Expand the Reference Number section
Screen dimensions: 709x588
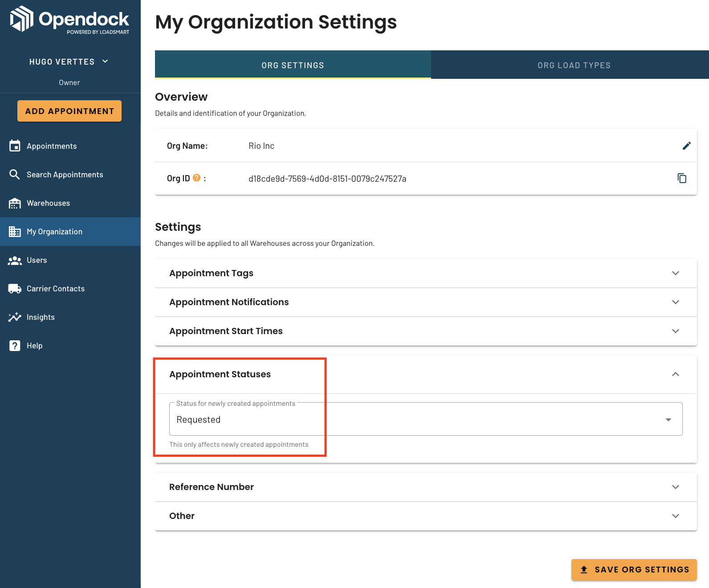(x=426, y=487)
